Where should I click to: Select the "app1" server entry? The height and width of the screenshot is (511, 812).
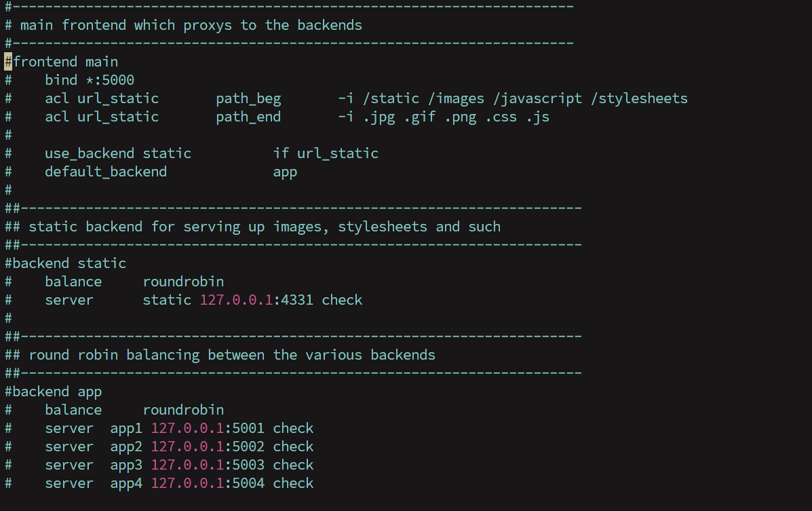click(x=126, y=428)
